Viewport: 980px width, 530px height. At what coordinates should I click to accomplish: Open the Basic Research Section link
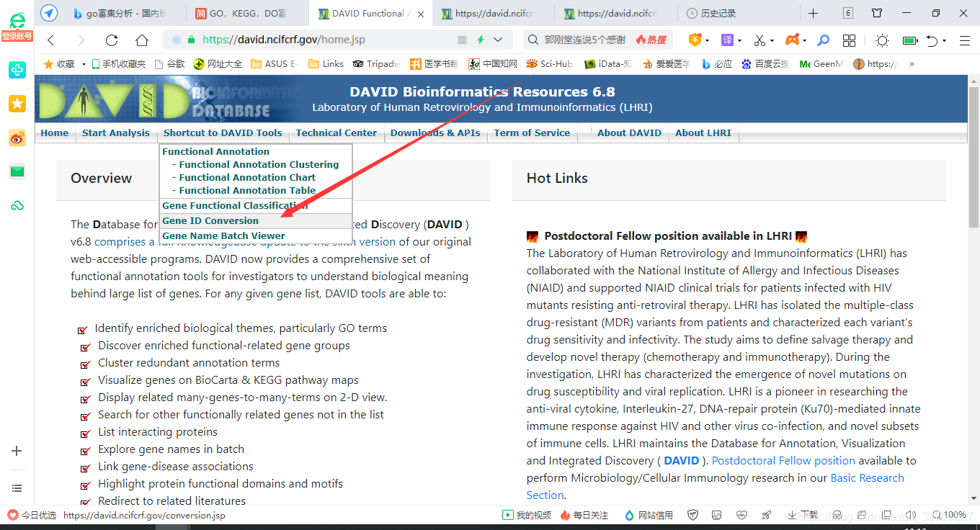click(715, 487)
